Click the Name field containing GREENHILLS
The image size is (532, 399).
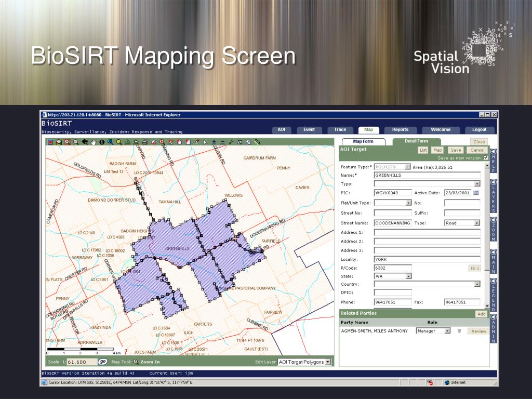click(427, 176)
